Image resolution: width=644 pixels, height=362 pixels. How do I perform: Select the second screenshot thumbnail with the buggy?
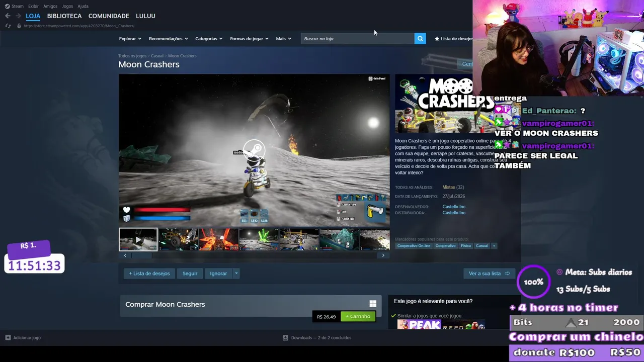click(178, 239)
